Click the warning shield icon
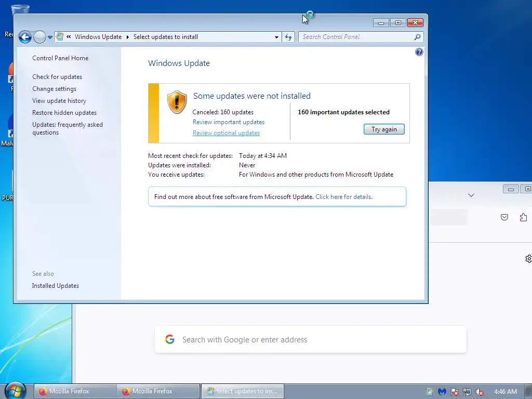 point(177,102)
